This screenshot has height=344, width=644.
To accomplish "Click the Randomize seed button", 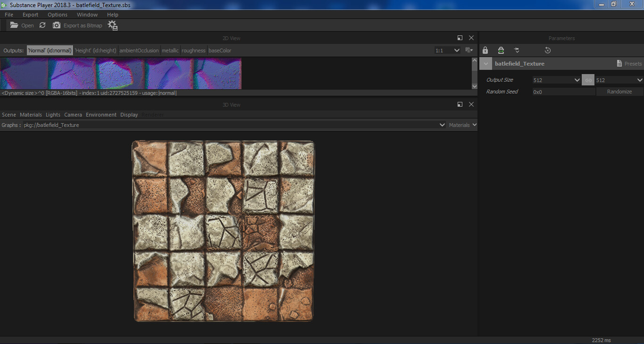I will (619, 92).
